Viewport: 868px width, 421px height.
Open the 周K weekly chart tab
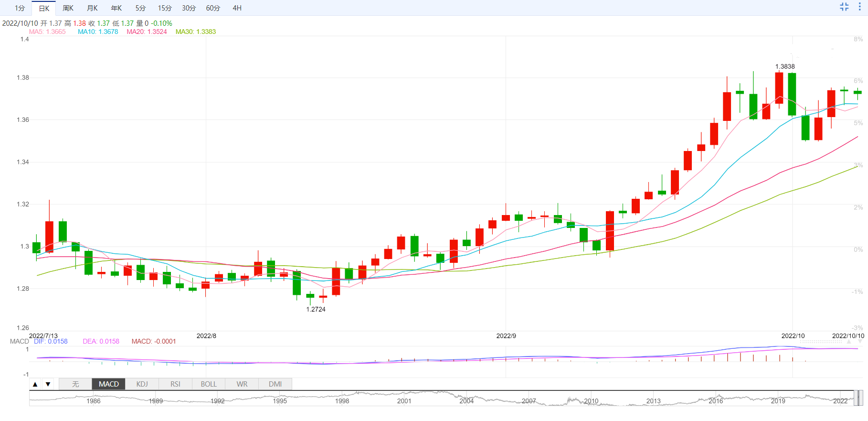68,8
